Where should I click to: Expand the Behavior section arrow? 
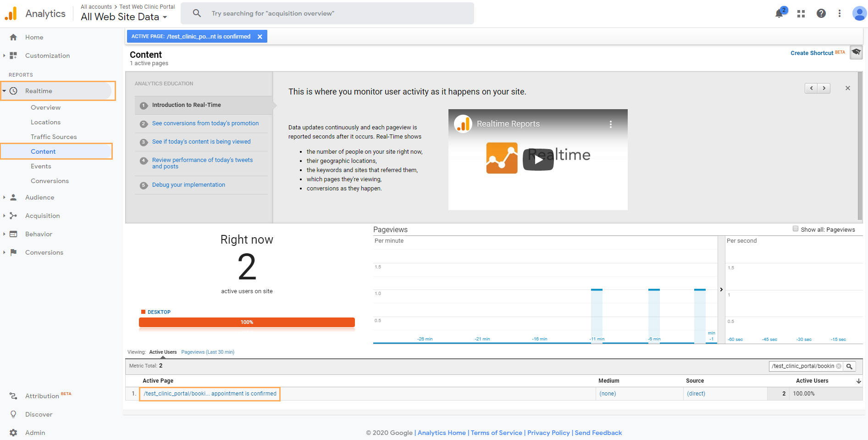click(4, 234)
